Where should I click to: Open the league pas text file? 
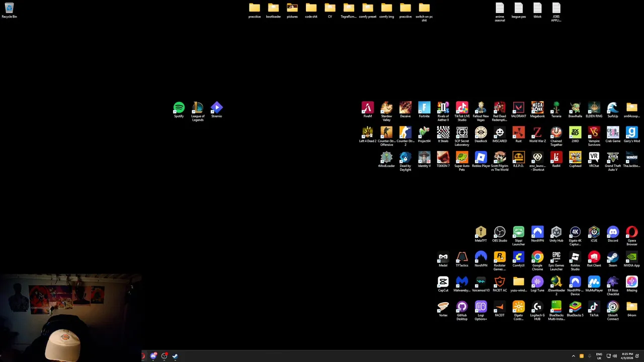[518, 11]
